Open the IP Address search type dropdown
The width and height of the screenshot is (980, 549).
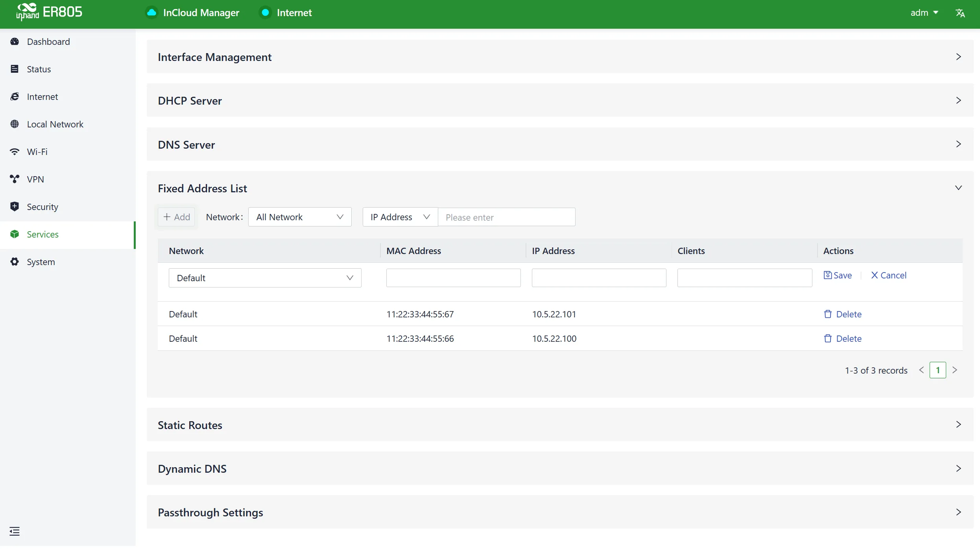400,217
